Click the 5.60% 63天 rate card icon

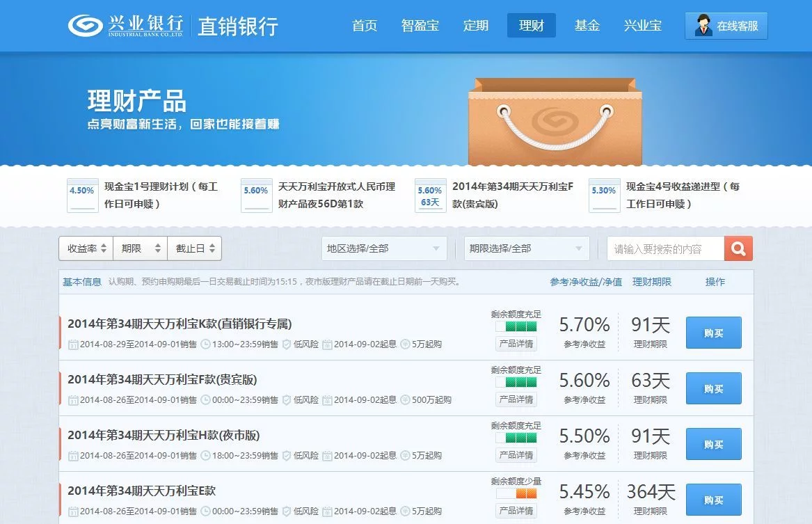tap(430, 196)
